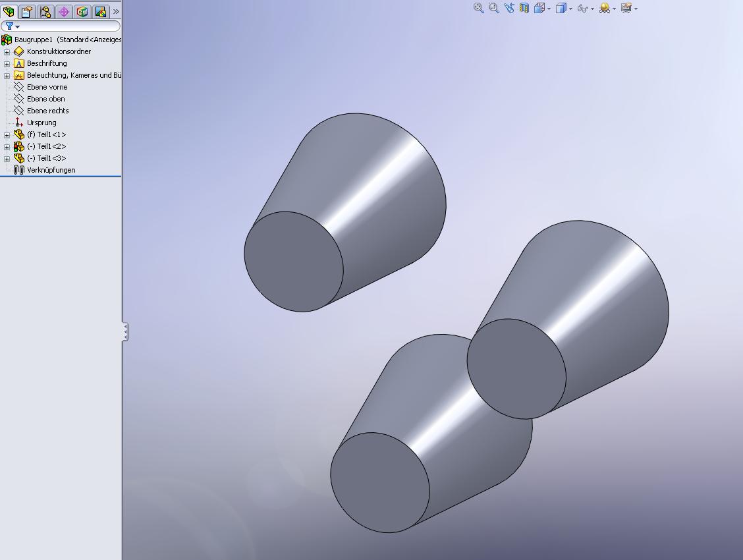The height and width of the screenshot is (560, 743).
Task: Select the Beschriftung annotation icon
Action: [x=19, y=63]
